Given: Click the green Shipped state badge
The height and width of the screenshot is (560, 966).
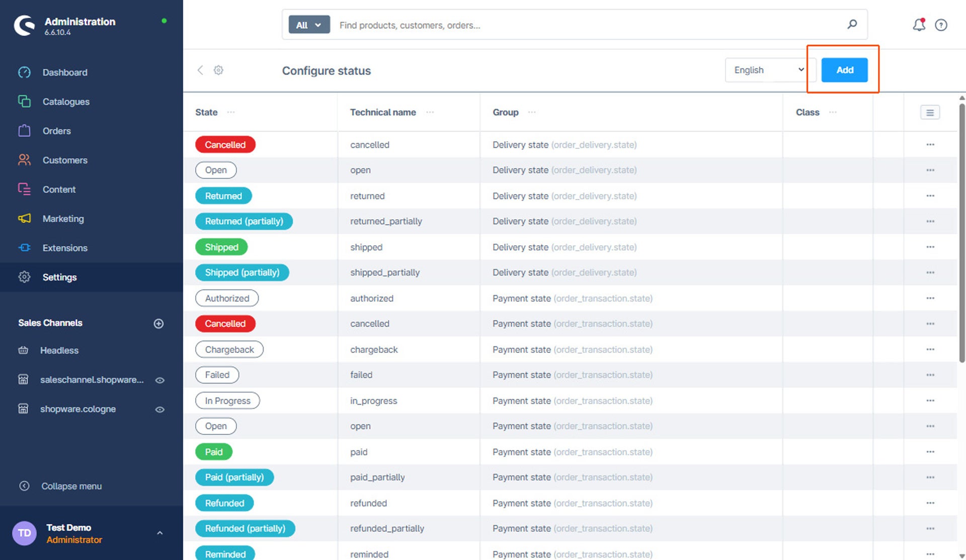Looking at the screenshot, I should [221, 247].
